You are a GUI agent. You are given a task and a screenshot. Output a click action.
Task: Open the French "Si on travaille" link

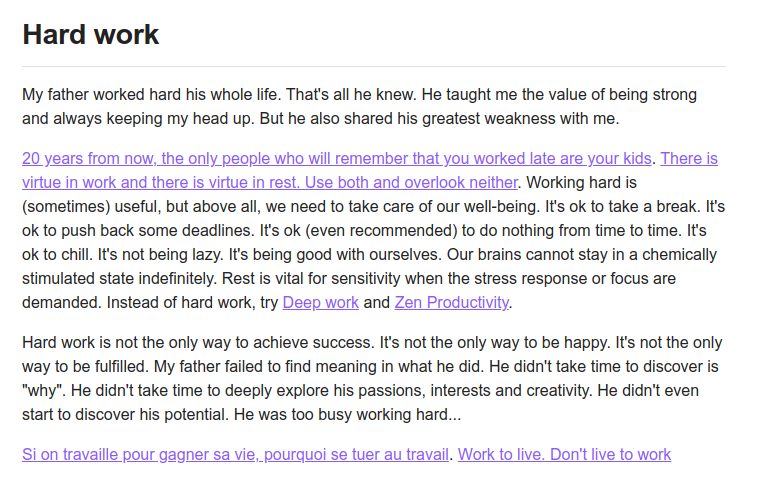pyautogui.click(x=235, y=454)
